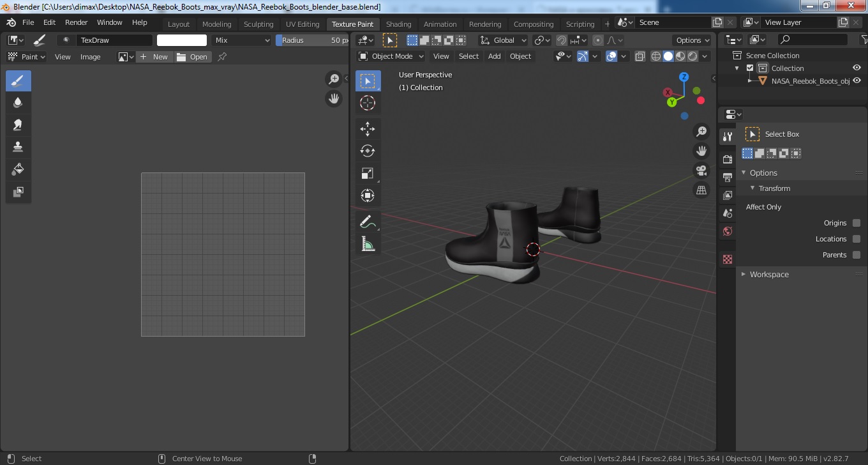Open the viewport Add menu
The width and height of the screenshot is (868, 465).
click(495, 56)
